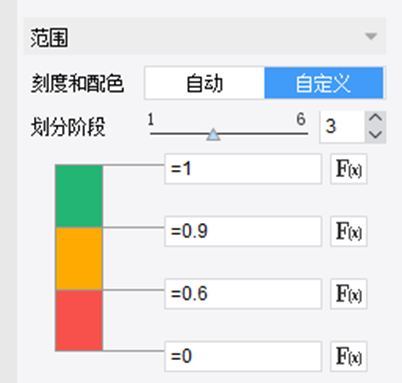Click the green color block

click(79, 196)
